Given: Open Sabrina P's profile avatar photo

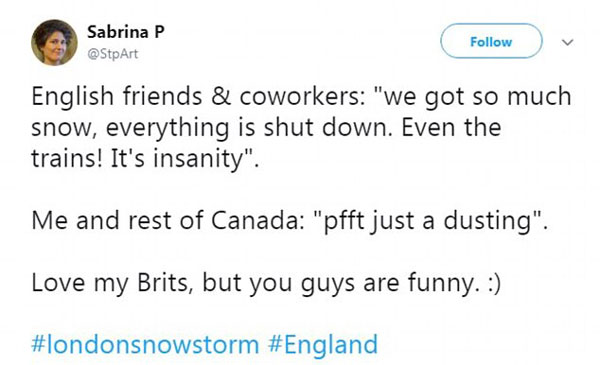Looking at the screenshot, I should click(x=54, y=42).
